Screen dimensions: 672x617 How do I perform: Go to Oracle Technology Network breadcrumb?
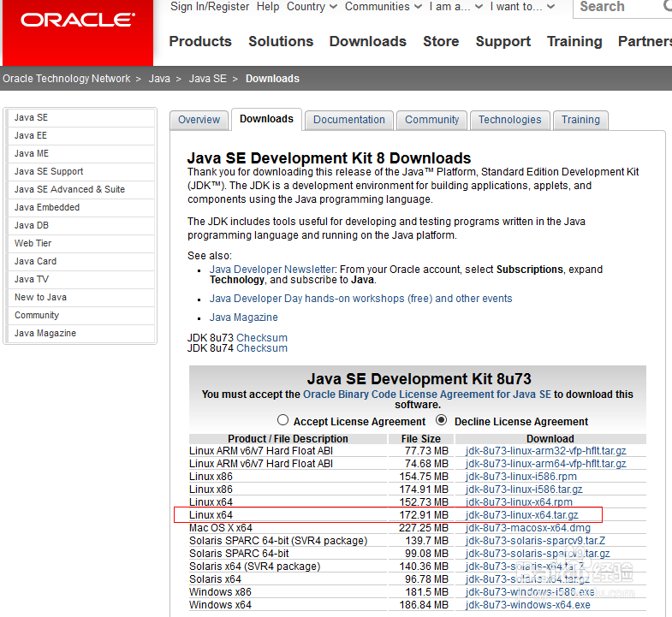(67, 79)
